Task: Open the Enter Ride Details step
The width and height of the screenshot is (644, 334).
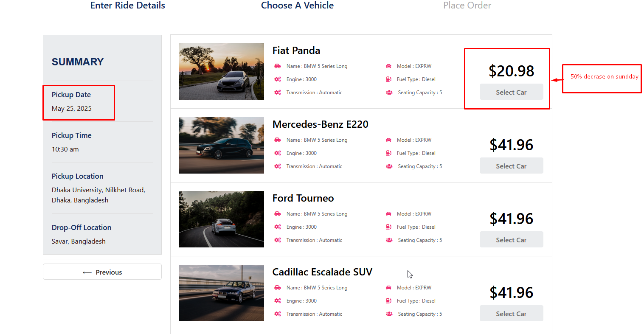Action: (128, 6)
